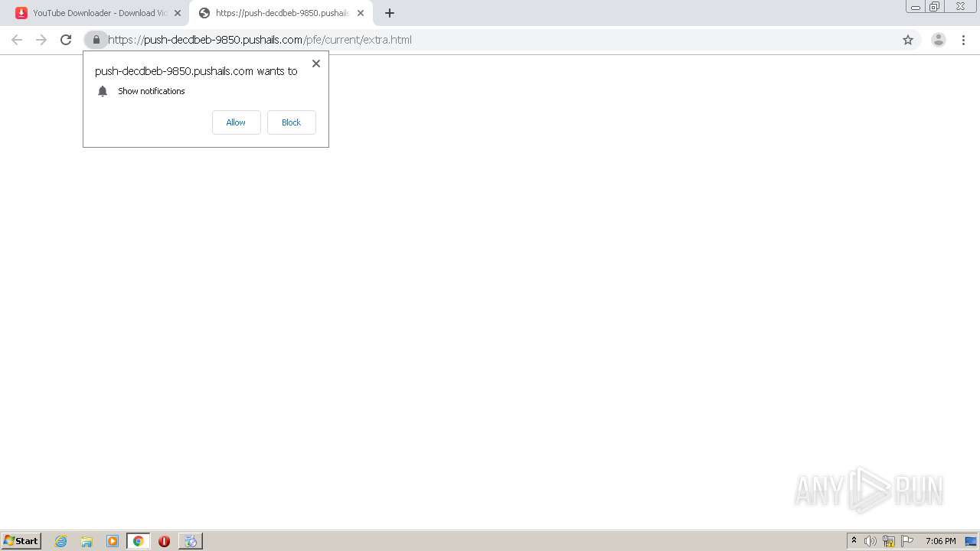Click the globe favicon on the pushails tab
Screen dimensions: 980x551
click(204, 13)
